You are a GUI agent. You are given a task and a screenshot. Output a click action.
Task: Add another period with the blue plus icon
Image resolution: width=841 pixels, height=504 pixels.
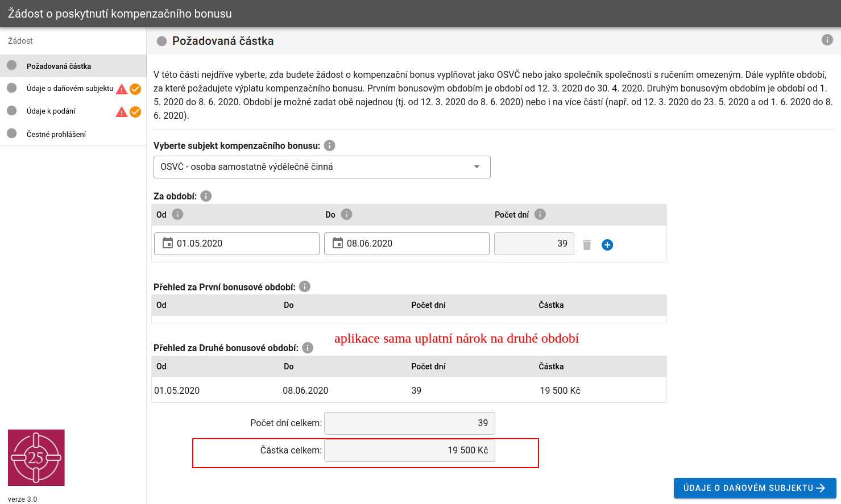607,245
